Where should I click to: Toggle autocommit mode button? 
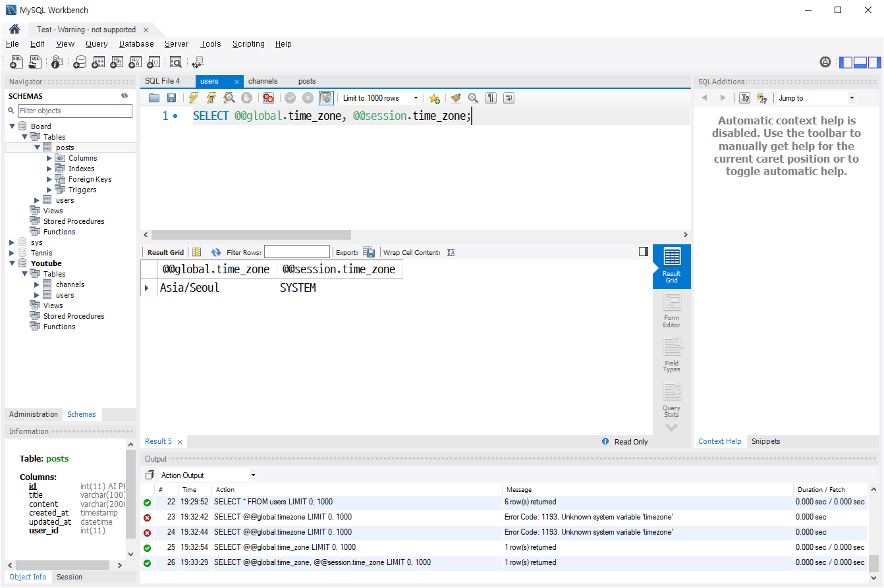pyautogui.click(x=326, y=98)
